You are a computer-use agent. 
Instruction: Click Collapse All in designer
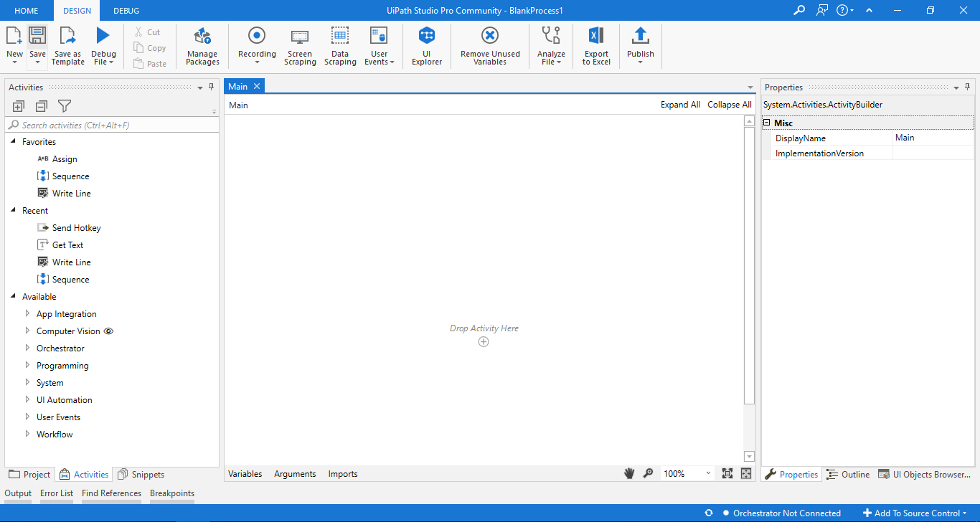tap(730, 105)
